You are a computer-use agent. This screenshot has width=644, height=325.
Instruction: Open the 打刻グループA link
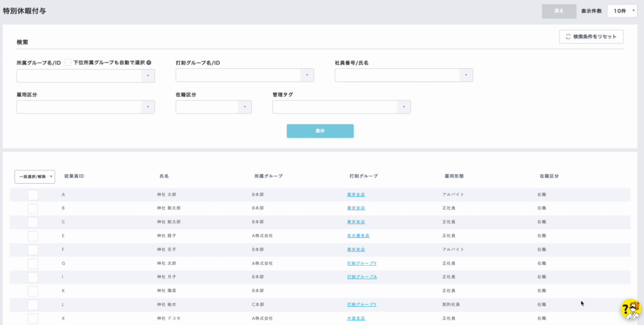click(x=362, y=277)
